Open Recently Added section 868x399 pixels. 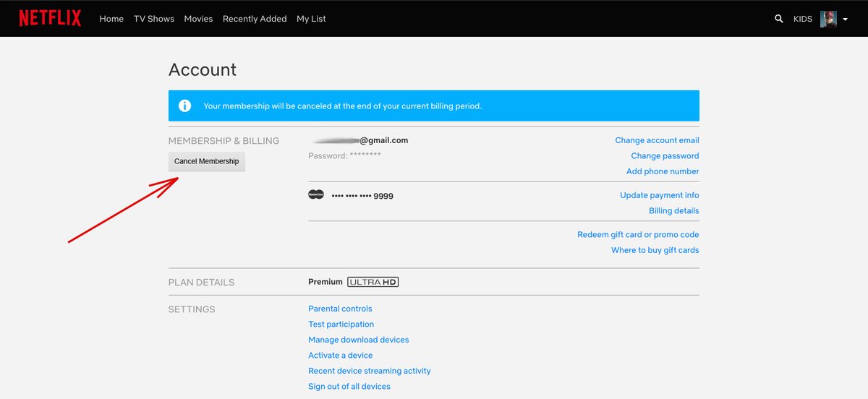pyautogui.click(x=255, y=19)
